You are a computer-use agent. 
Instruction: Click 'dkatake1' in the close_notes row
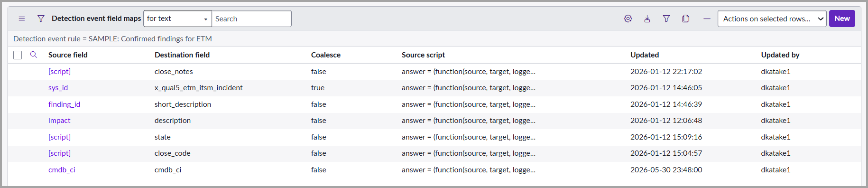point(776,72)
